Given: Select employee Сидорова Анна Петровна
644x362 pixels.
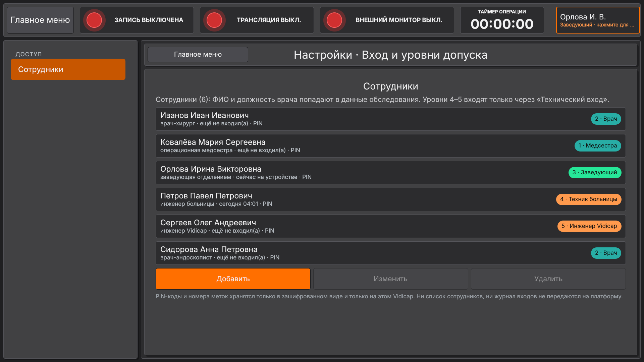Looking at the screenshot, I should click(391, 253).
